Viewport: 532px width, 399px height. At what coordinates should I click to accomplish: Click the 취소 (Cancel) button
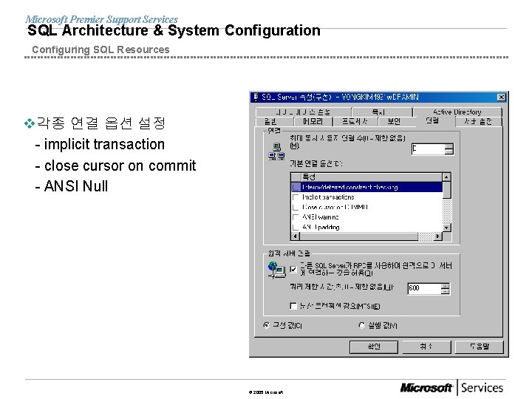pyautogui.click(x=426, y=347)
